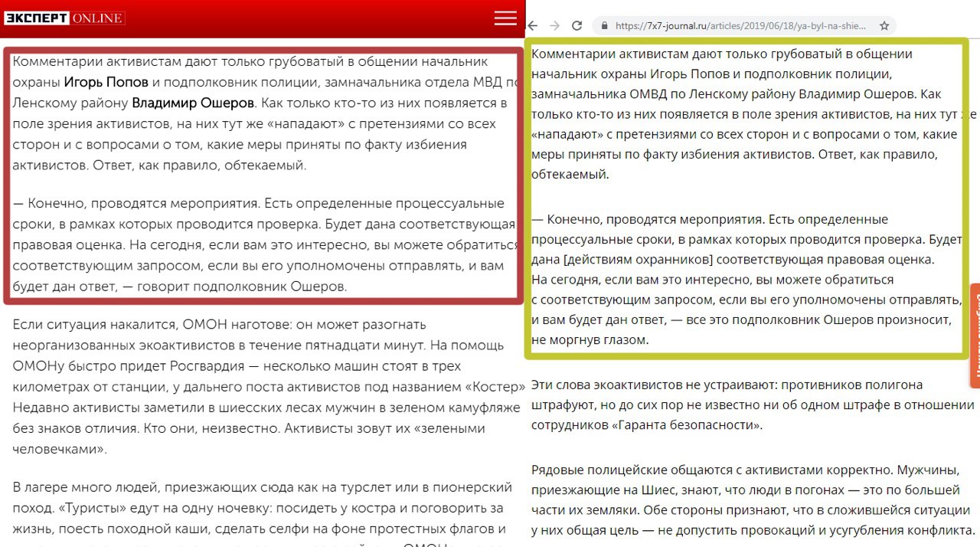
Task: Click the text 'замначальника ОМВД по Ленскому району'
Action: click(662, 95)
